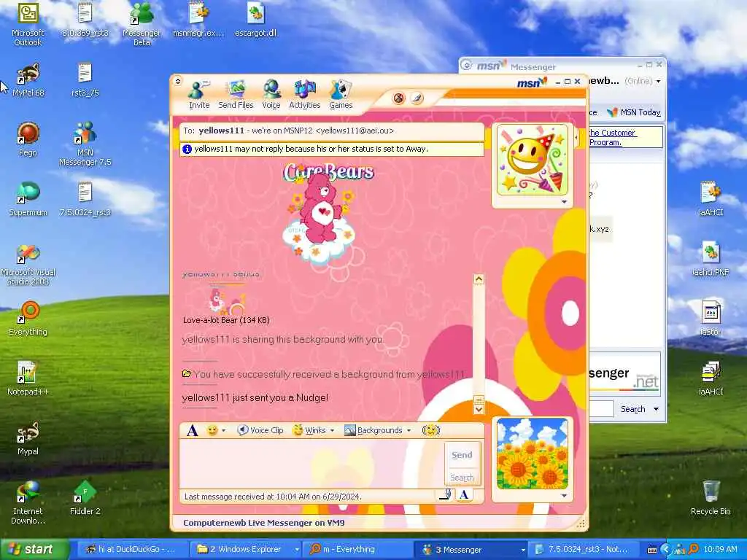Expand the Winks dropdown arrow
747x560 pixels.
coord(332,430)
